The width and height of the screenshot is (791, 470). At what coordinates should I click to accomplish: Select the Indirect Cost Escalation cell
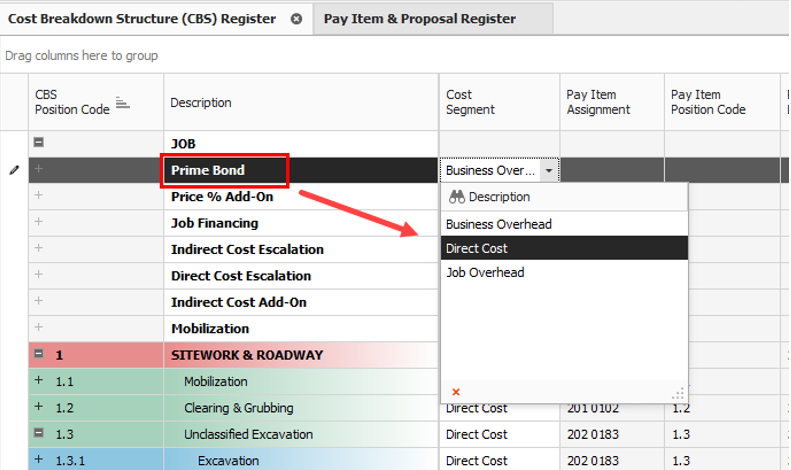(x=301, y=249)
